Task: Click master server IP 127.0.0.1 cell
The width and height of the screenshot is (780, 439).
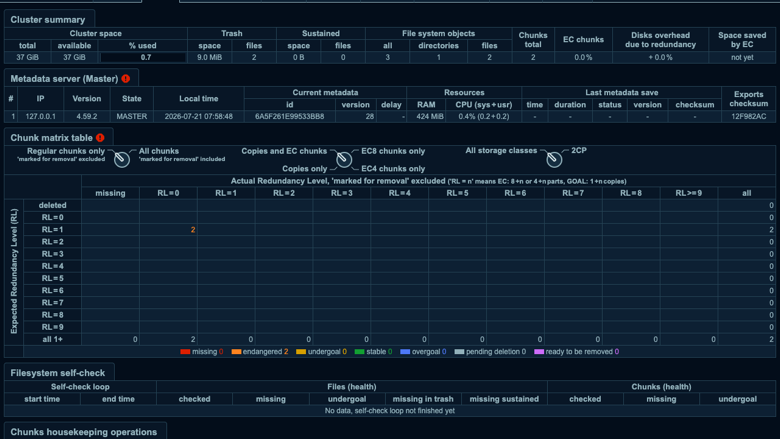Action: 41,116
